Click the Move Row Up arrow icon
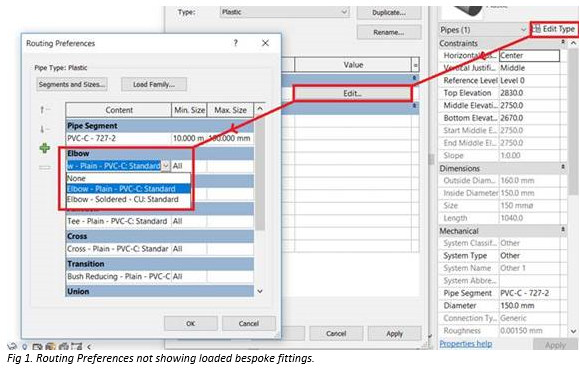The width and height of the screenshot is (580, 371). point(44,110)
